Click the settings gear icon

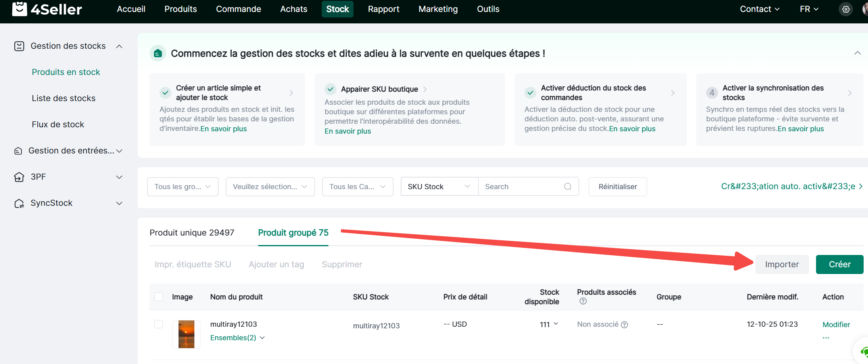(x=846, y=9)
